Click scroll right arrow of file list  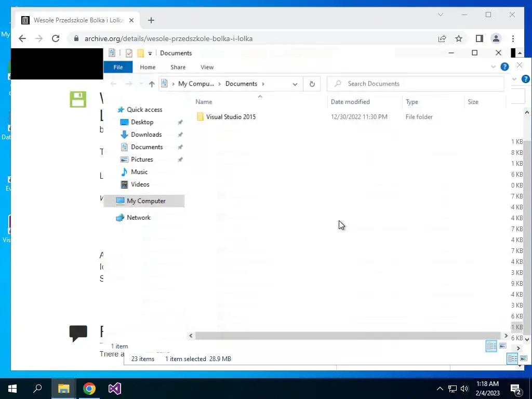[x=506, y=336]
